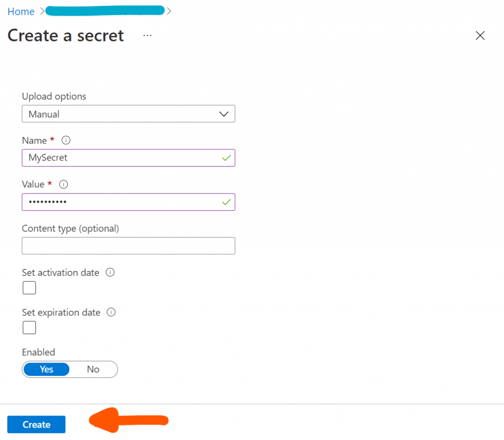Click the green checkmark in Name field
504x440 pixels.
click(226, 158)
